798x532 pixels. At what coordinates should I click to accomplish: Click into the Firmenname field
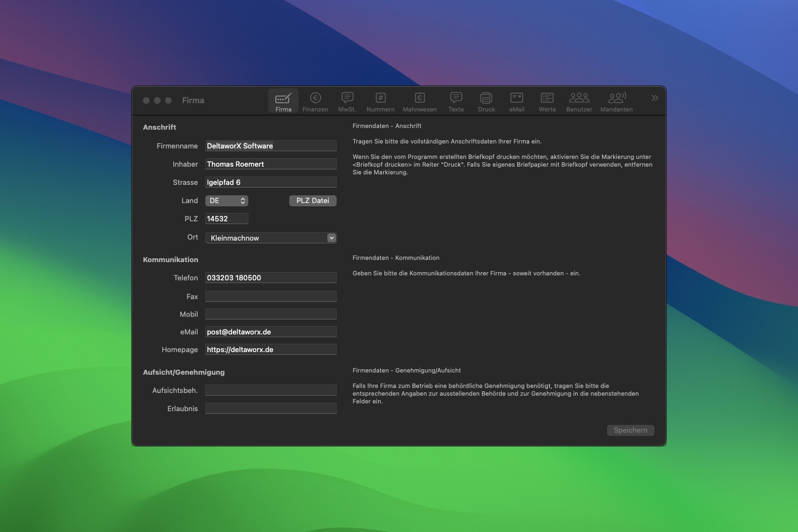[270, 146]
